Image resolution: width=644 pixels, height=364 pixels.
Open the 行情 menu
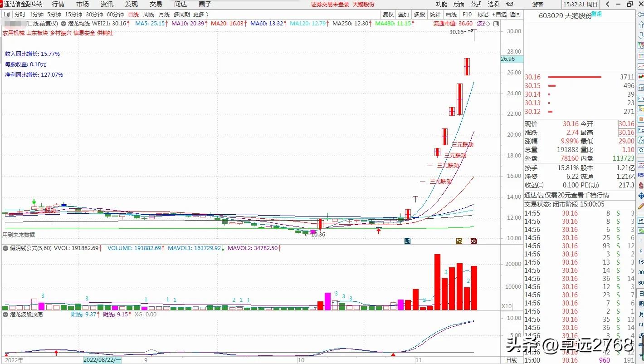tap(58, 4)
